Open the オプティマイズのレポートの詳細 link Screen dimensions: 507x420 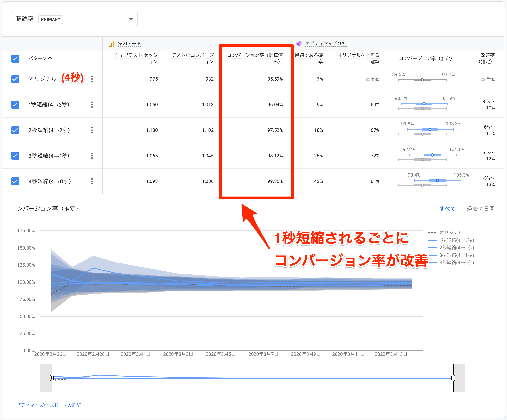coord(46,405)
